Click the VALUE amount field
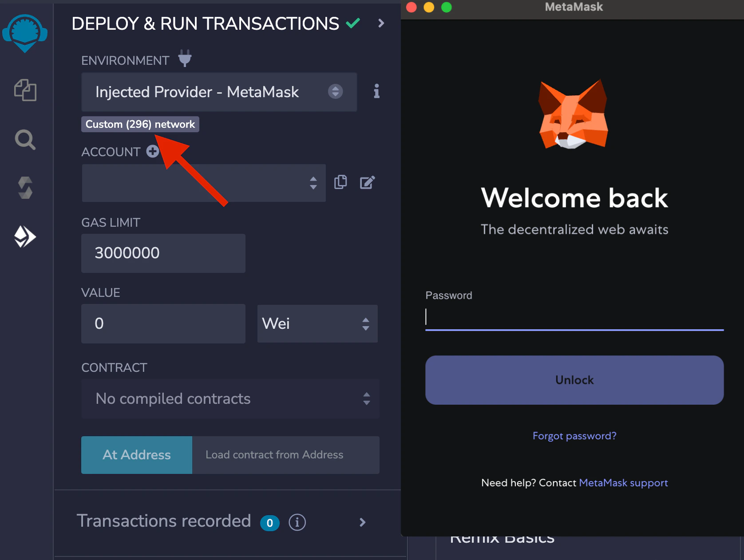This screenshot has height=560, width=744. [163, 323]
